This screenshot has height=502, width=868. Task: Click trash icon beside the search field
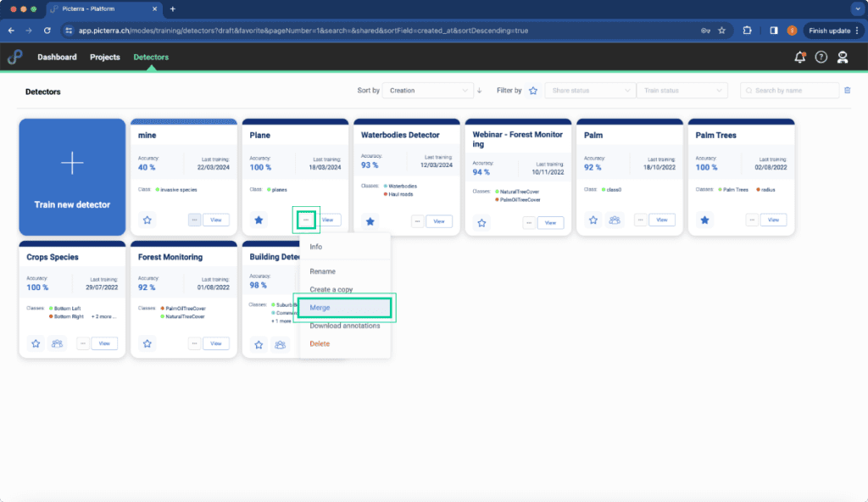847,91
